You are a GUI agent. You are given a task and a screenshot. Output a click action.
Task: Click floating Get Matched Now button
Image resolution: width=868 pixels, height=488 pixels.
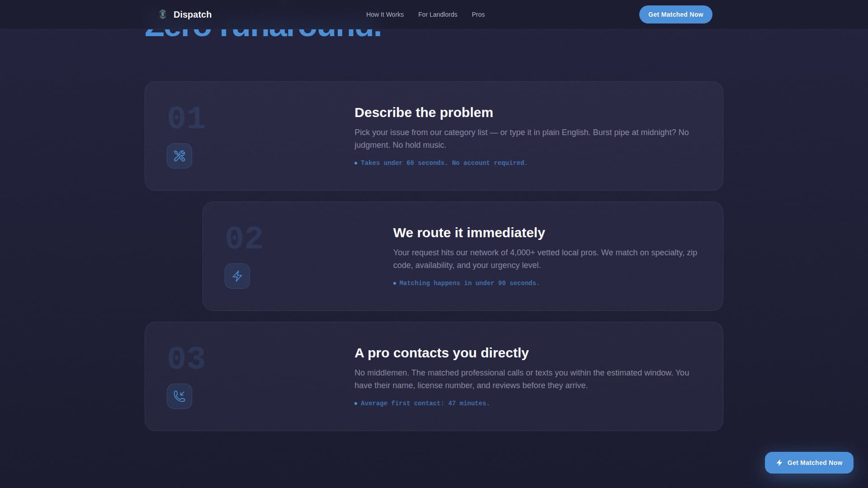809,463
